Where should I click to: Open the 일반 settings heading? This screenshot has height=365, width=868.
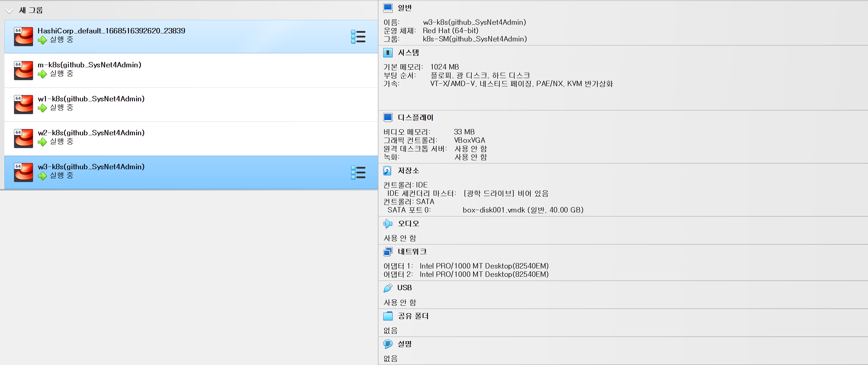pos(405,8)
